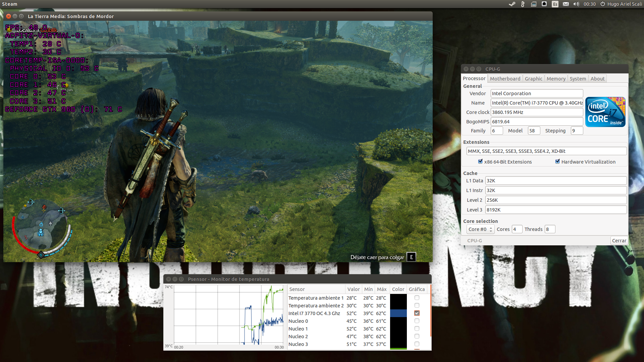Image resolution: width=644 pixels, height=362 pixels.
Task: Toggle Hardware Virtualization checkbox
Action: point(557,162)
